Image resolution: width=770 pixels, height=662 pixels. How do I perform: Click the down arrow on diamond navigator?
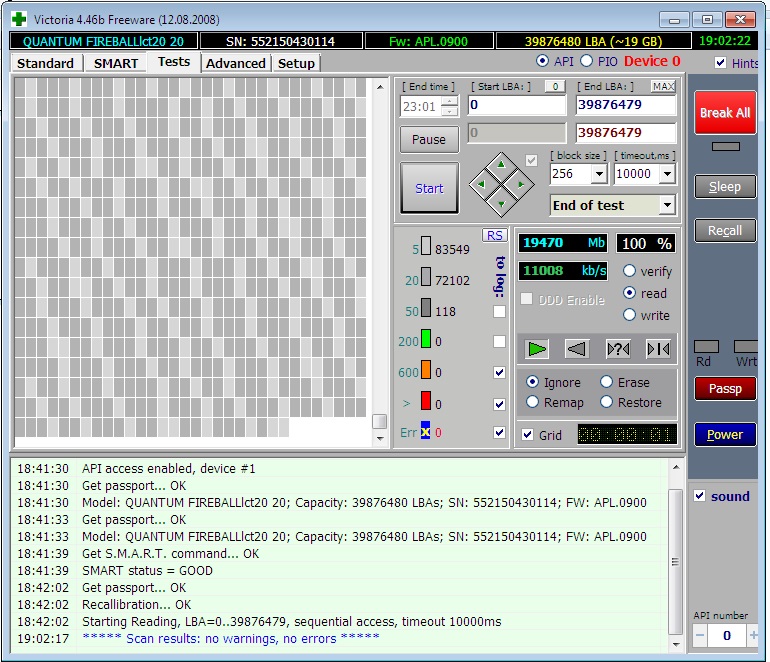coord(501,204)
